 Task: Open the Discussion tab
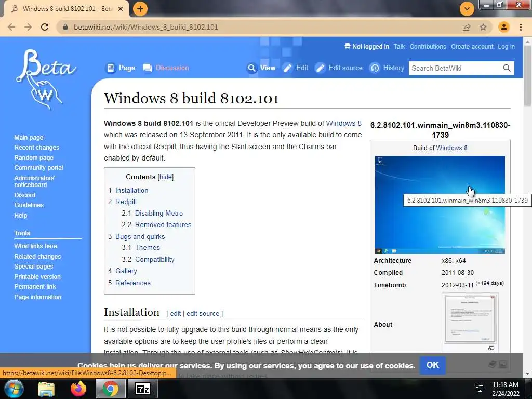click(166, 68)
